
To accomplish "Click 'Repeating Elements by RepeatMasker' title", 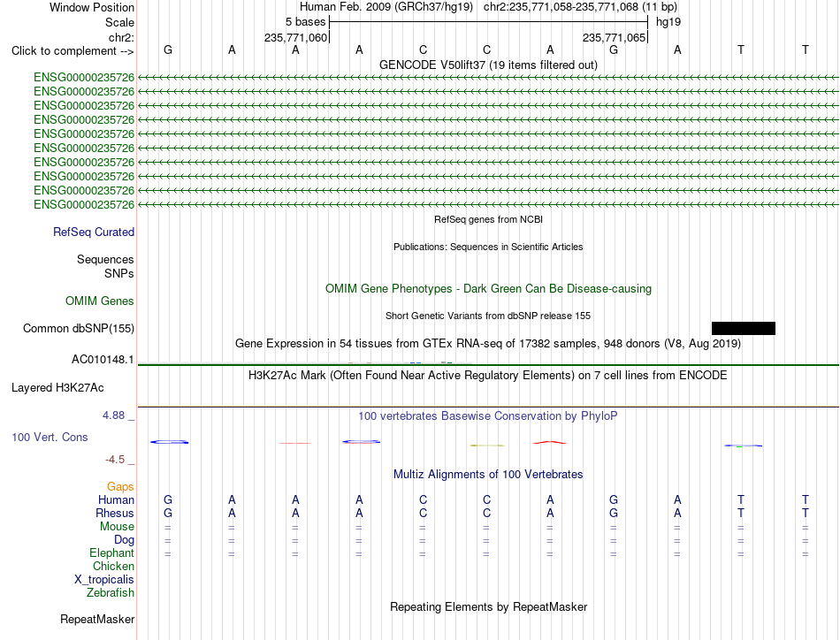I will [488, 606].
